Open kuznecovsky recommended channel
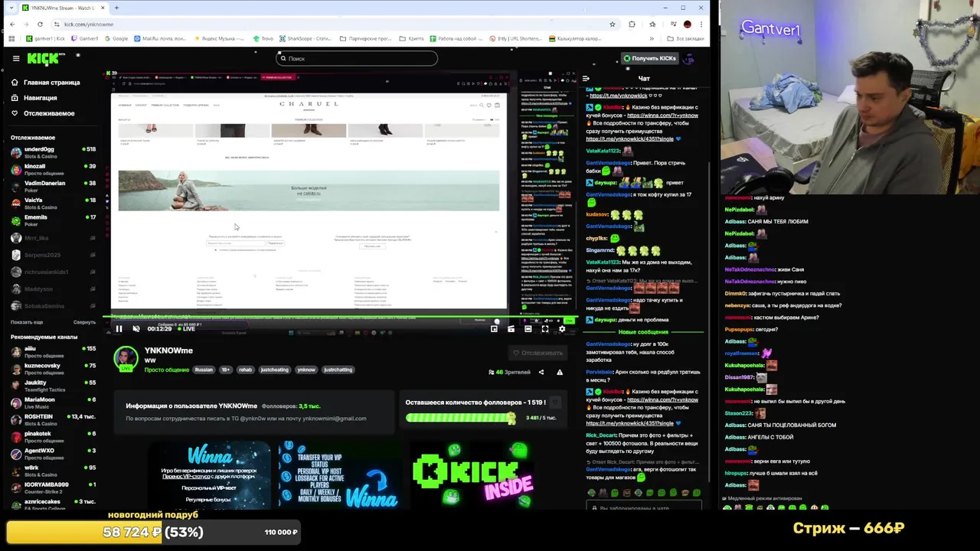 [52, 369]
